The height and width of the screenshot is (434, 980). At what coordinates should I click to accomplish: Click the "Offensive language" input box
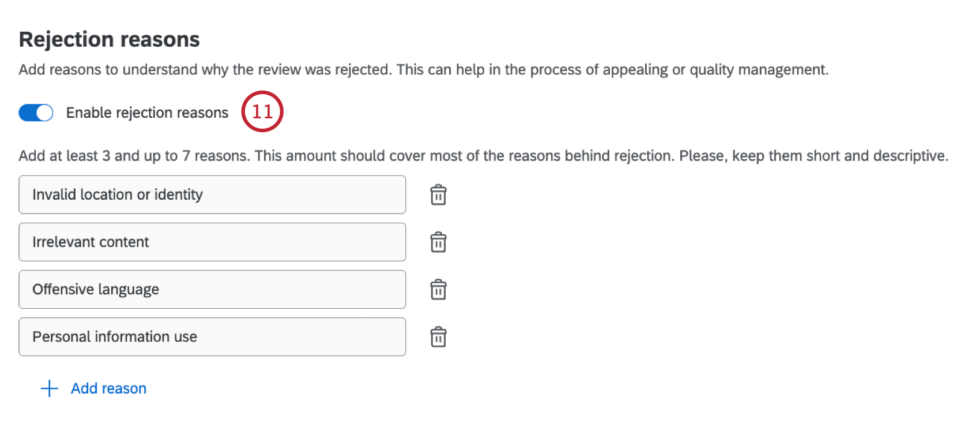(x=212, y=290)
